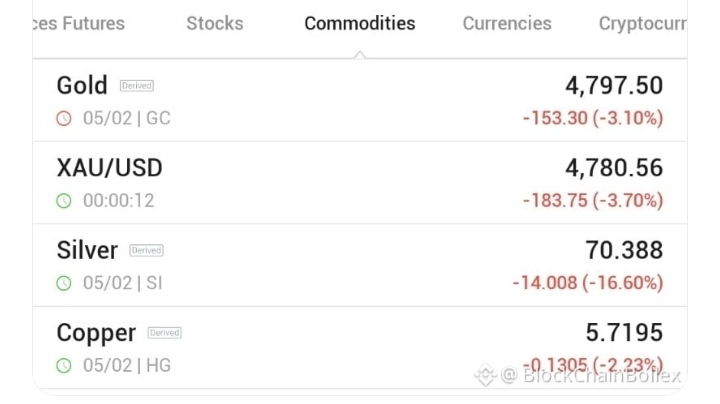Screen dimensions: 720x404
Task: Click the green clock icon under XAU/USD
Action: (65, 201)
